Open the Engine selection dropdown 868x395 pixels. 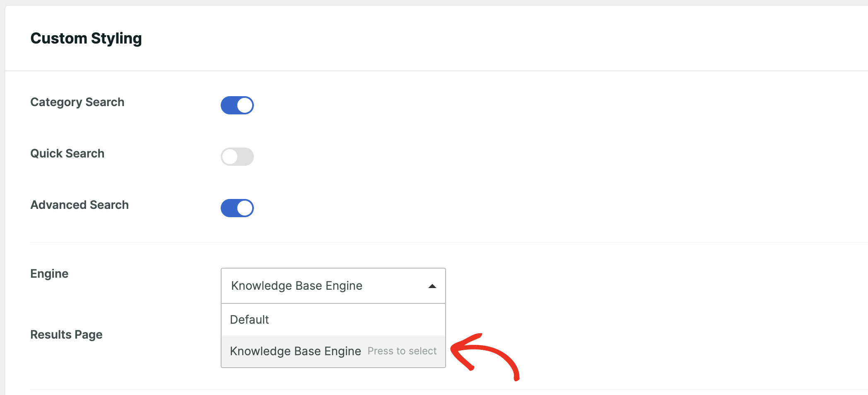tap(333, 286)
